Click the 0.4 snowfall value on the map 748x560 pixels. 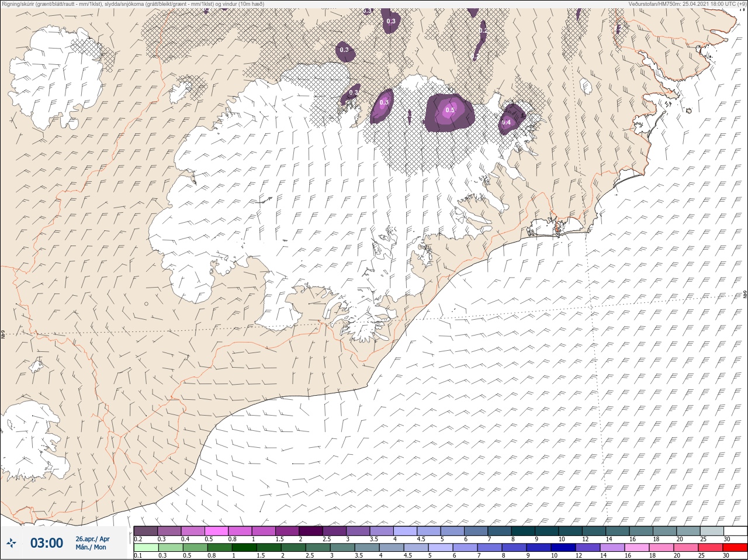point(507,122)
